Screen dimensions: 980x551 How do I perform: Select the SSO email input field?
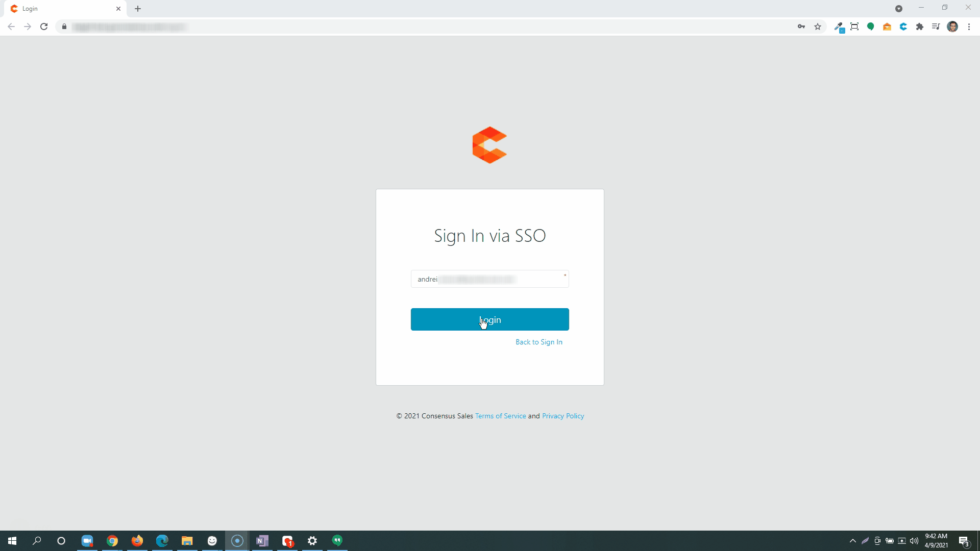[x=490, y=279]
